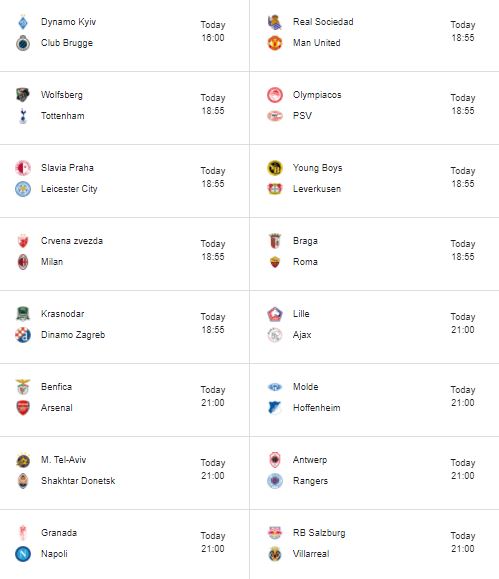Open the Olympiacos team name
499x579 pixels.
click(317, 95)
